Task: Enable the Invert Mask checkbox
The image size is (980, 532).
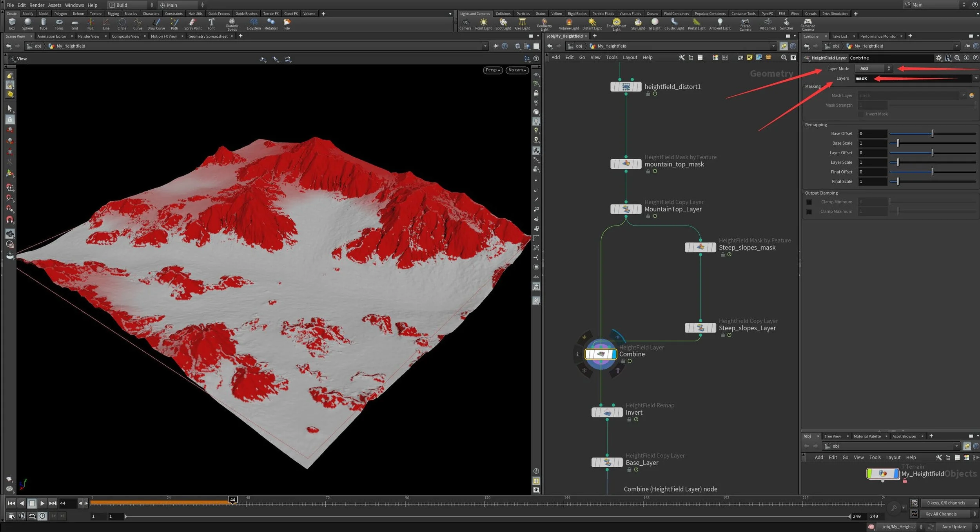Action: tap(860, 114)
